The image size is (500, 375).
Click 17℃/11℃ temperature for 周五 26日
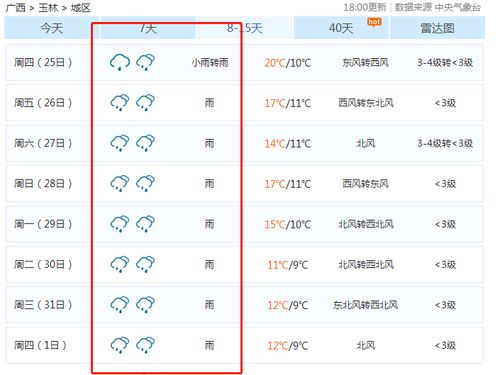point(288,103)
